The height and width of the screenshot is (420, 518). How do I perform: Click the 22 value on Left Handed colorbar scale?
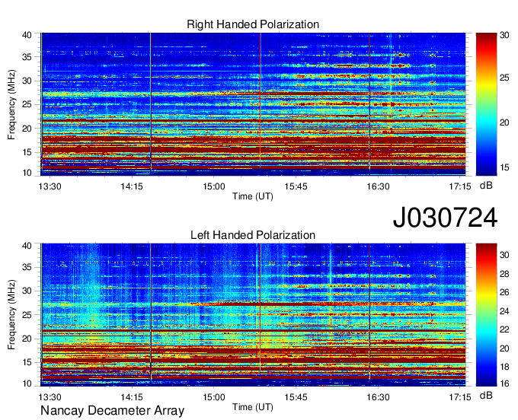tap(504, 329)
